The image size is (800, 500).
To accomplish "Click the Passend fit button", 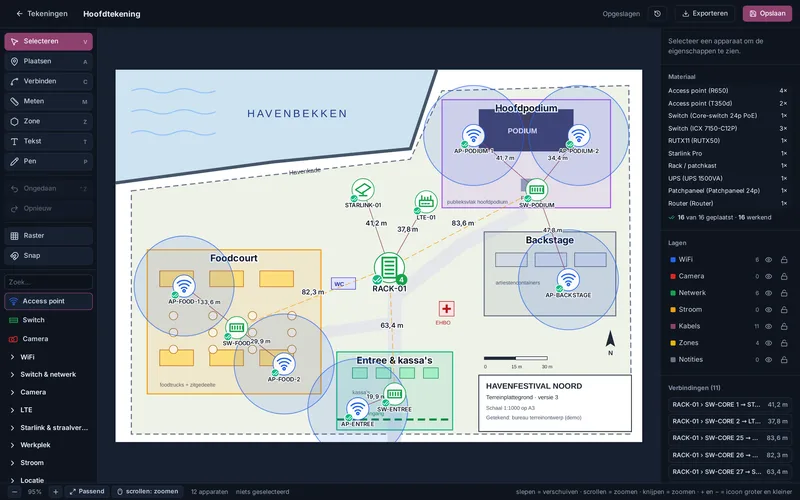I will tap(87, 492).
